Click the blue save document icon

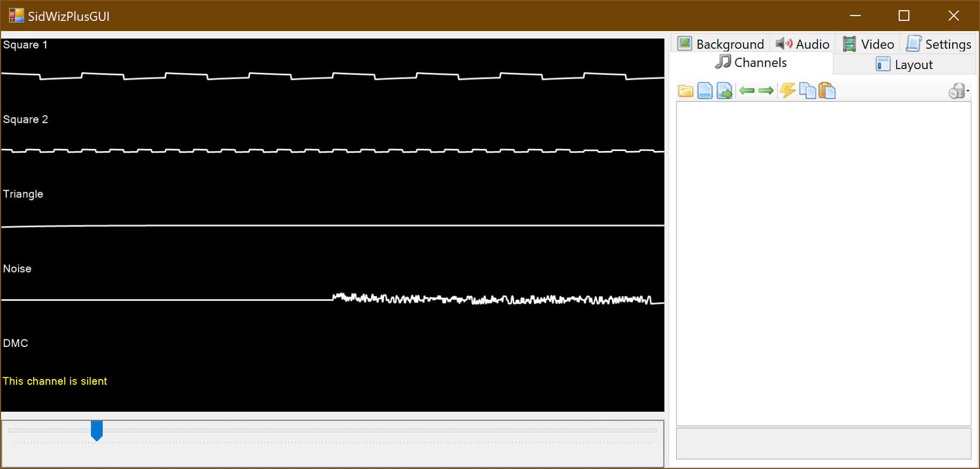tap(705, 90)
